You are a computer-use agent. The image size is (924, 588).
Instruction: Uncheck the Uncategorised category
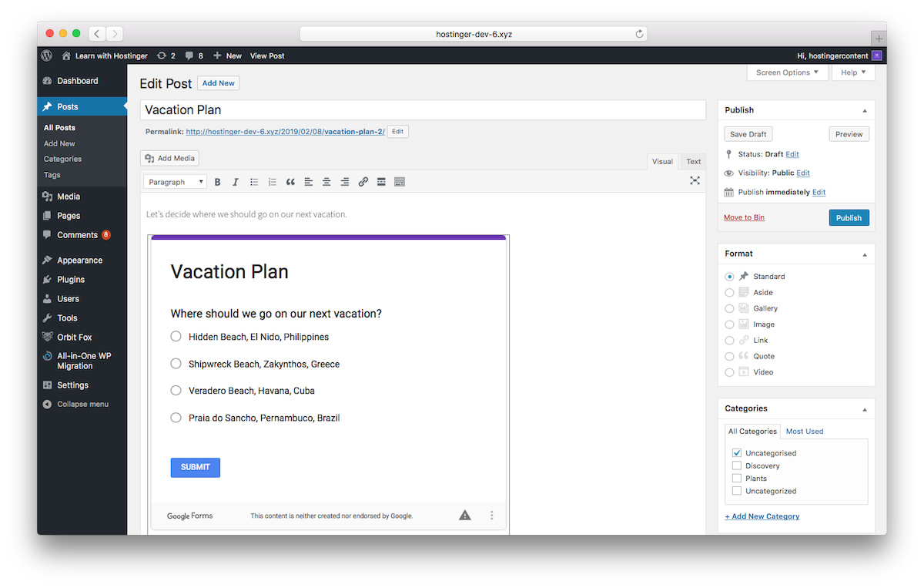[x=737, y=453]
